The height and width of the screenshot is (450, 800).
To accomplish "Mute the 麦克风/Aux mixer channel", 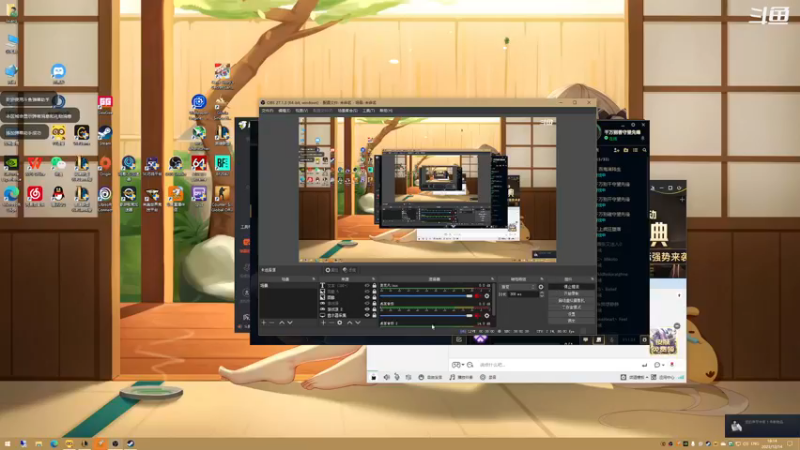I will click(477, 296).
